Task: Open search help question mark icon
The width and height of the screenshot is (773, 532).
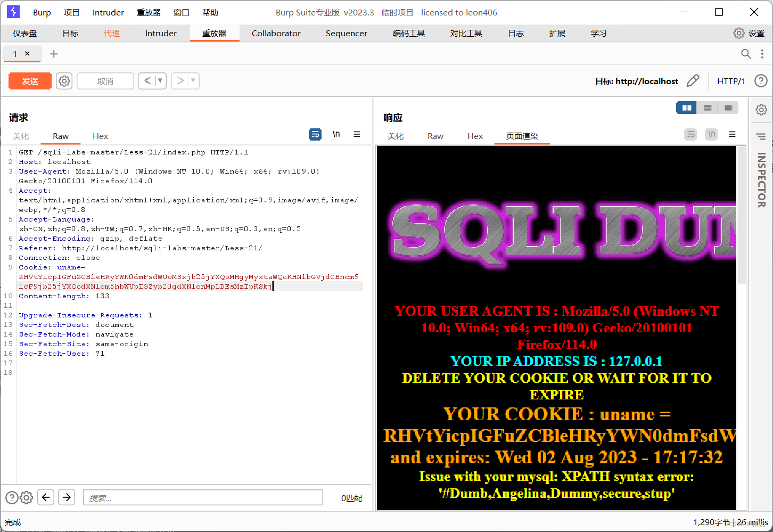Action: (12, 497)
